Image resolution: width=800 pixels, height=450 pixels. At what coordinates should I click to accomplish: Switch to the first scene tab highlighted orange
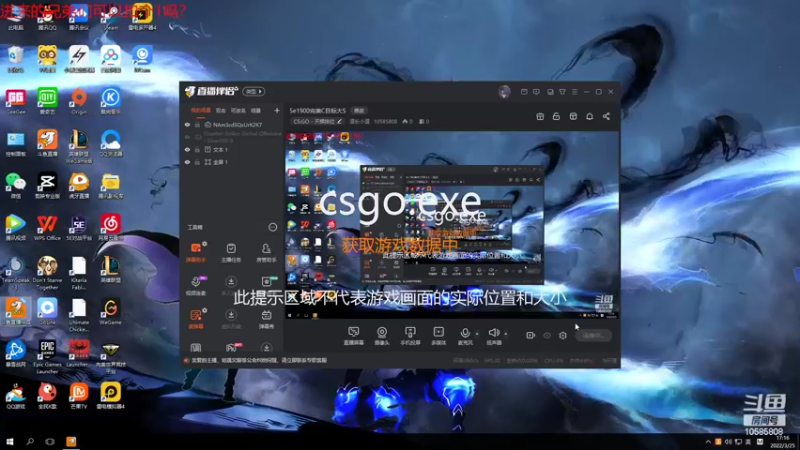(201, 110)
